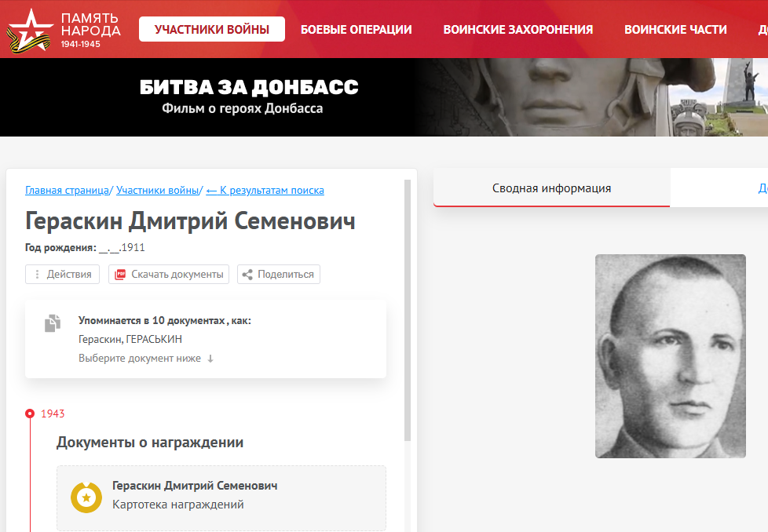Switch to the Сводная информация tab
Viewport: 768px width, 532px height.
551,188
